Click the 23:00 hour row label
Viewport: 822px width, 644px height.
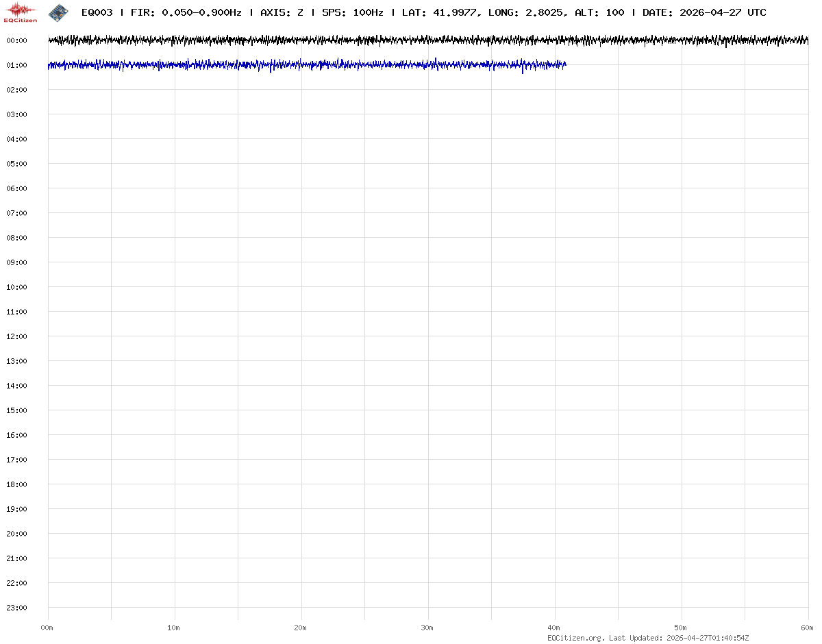pyautogui.click(x=16, y=608)
